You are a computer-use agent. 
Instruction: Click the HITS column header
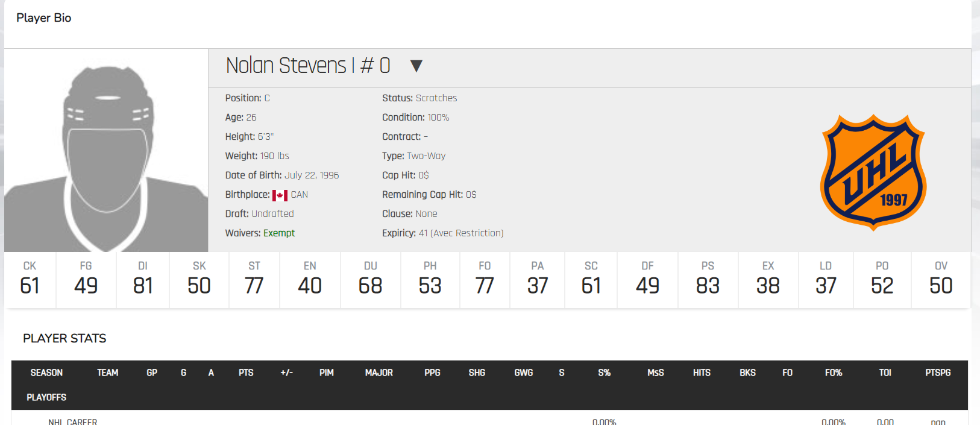(x=702, y=373)
